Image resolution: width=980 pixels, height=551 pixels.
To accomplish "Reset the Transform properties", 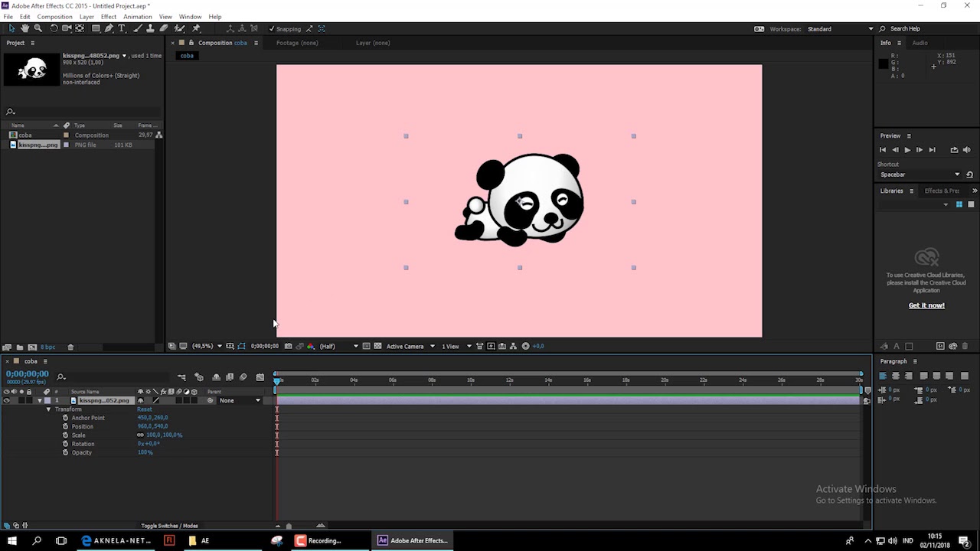I will tap(145, 409).
